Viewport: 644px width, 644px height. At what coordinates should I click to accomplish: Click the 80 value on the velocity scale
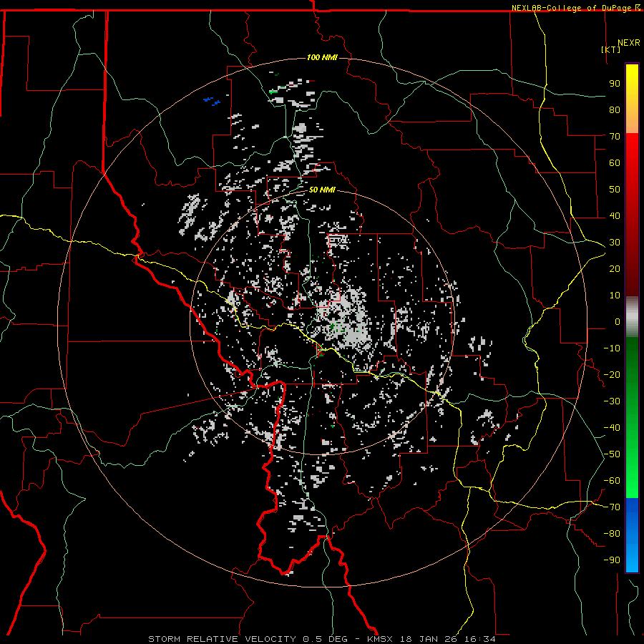tap(615, 110)
